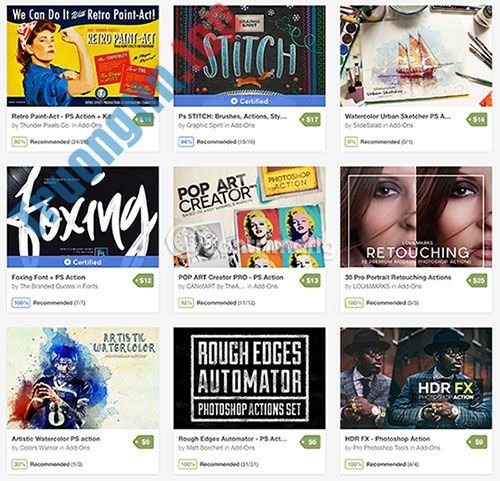
Task: Click the $17 price tag for Ps STITCH
Action: (310, 120)
